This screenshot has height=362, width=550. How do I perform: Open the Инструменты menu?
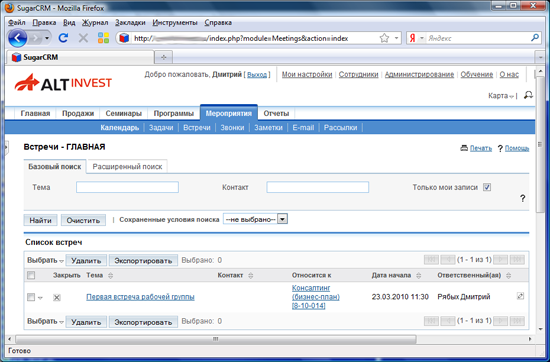tap(175, 22)
